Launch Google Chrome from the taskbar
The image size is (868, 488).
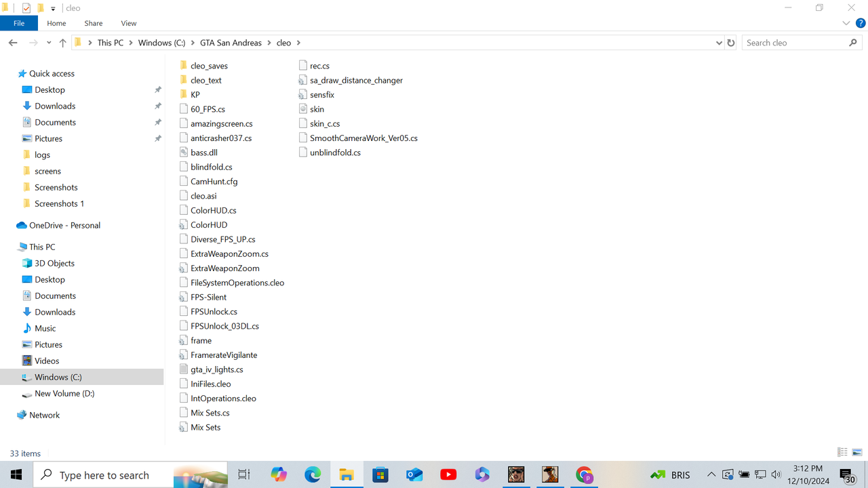(584, 474)
